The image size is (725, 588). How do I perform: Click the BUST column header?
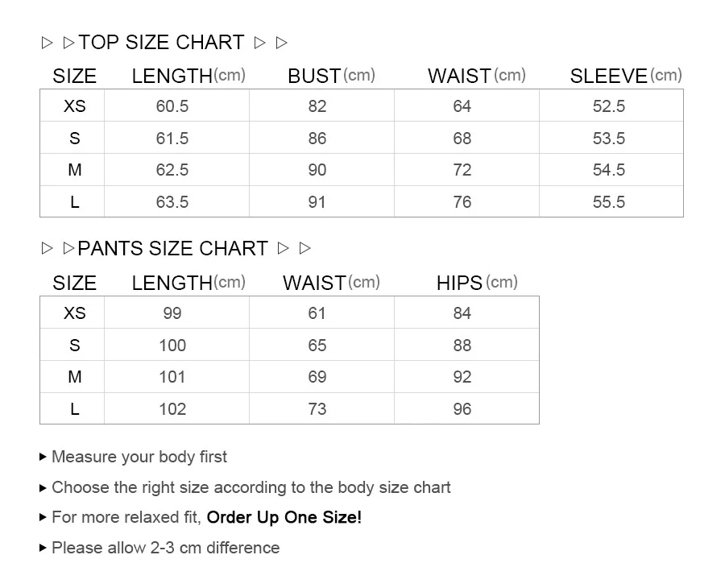331,76
